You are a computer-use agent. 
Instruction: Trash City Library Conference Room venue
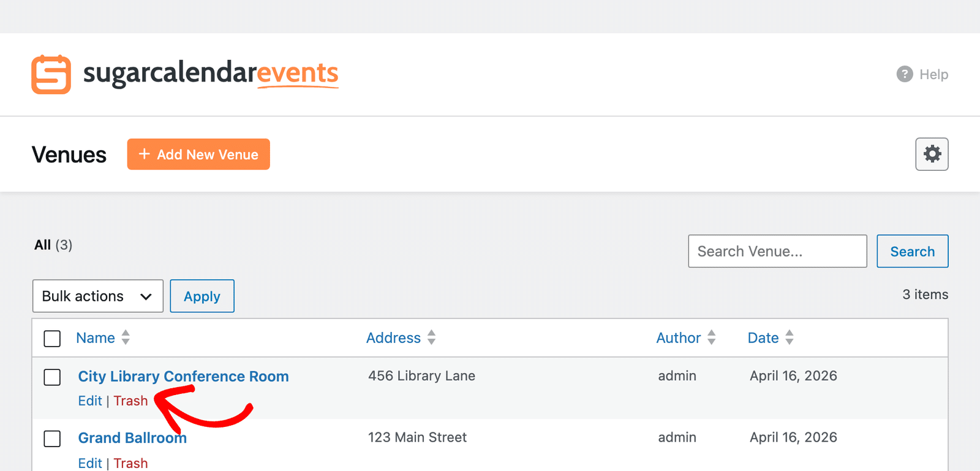pos(130,401)
